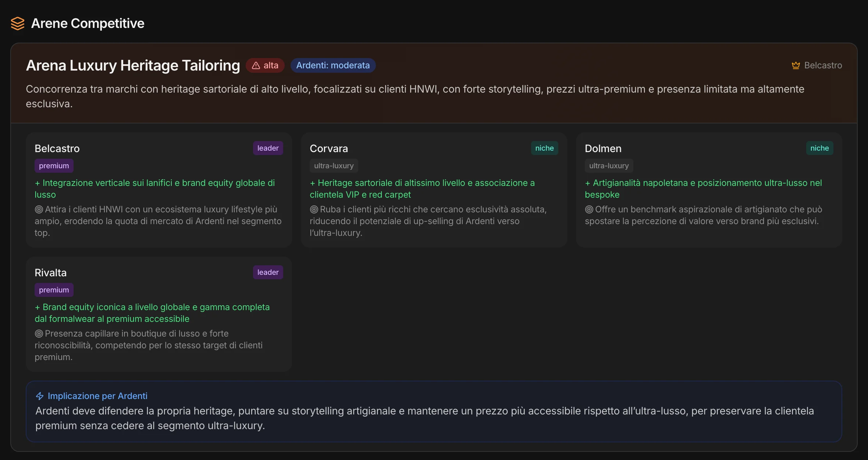This screenshot has width=868, height=460.
Task: Click the Concorrenza tra marchi arena description
Action: coord(415,96)
